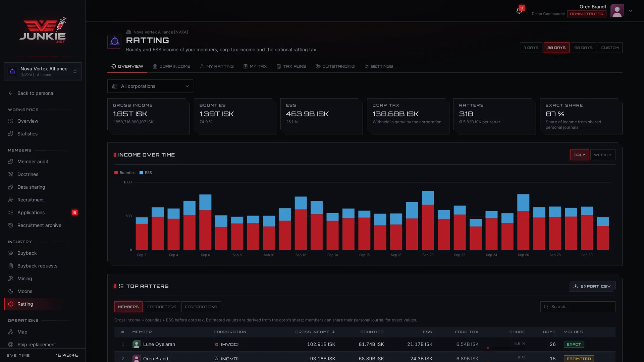The height and width of the screenshot is (362, 644).
Task: Toggle the Bounties legend swatch
Action: (116, 173)
